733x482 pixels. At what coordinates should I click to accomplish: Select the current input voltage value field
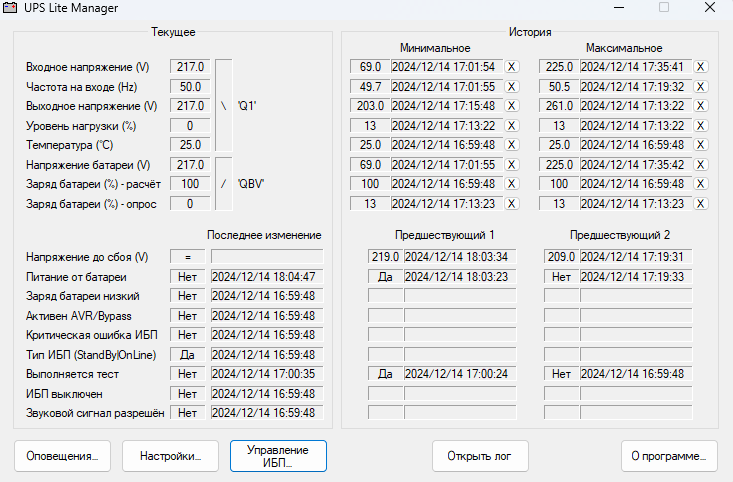pos(190,67)
